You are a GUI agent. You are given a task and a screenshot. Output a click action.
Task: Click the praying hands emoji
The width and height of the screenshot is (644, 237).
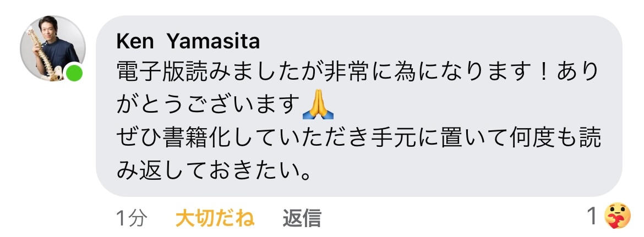tap(318, 105)
